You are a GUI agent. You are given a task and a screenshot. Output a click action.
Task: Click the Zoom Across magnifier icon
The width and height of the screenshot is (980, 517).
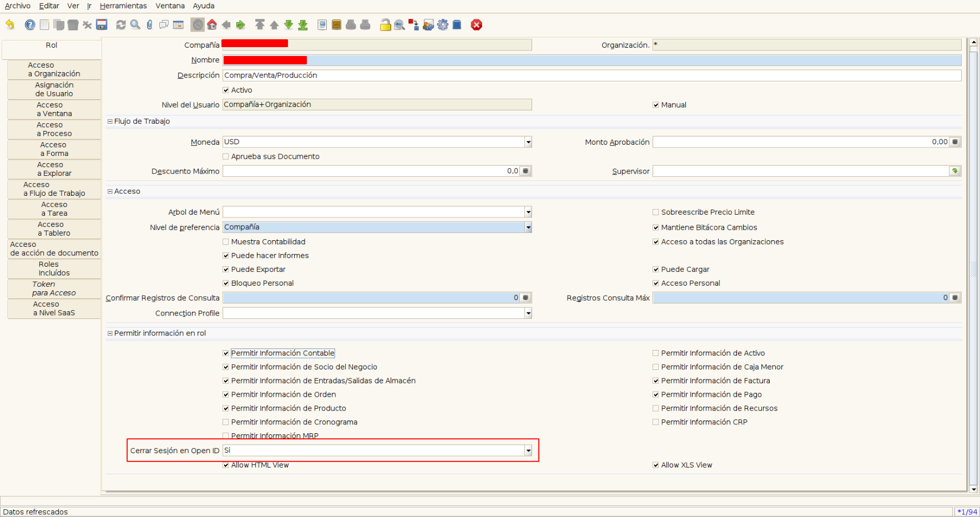click(x=400, y=24)
